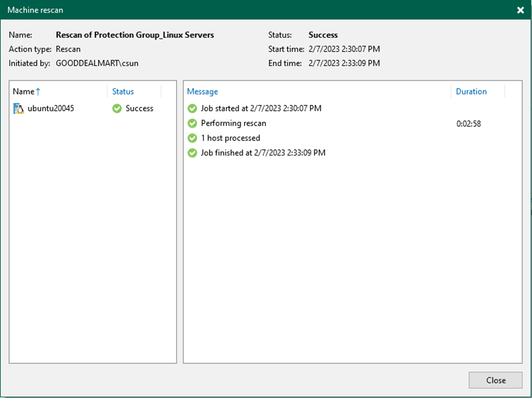Click green check icon beside Performing rescan

point(192,124)
